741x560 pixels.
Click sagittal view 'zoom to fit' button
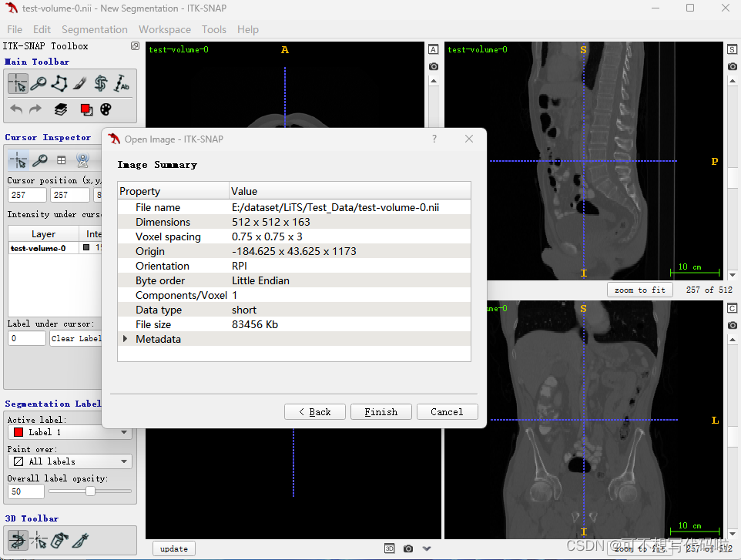(640, 290)
